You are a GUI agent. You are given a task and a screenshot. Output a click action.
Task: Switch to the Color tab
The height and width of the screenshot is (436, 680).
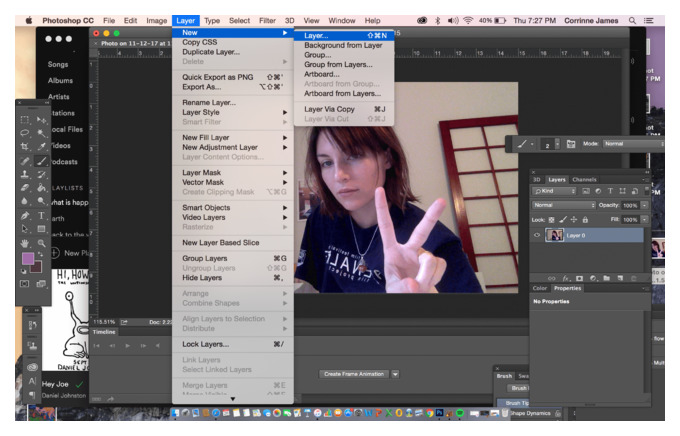point(540,288)
